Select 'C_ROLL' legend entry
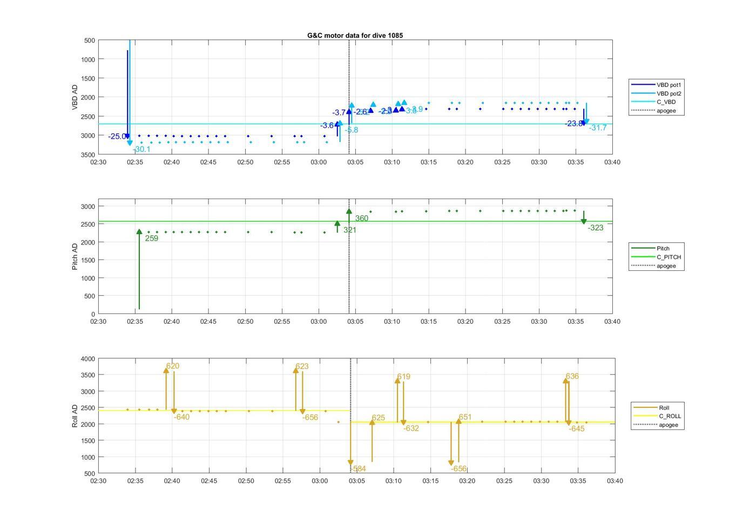This screenshot has width=756, height=532. click(658, 416)
